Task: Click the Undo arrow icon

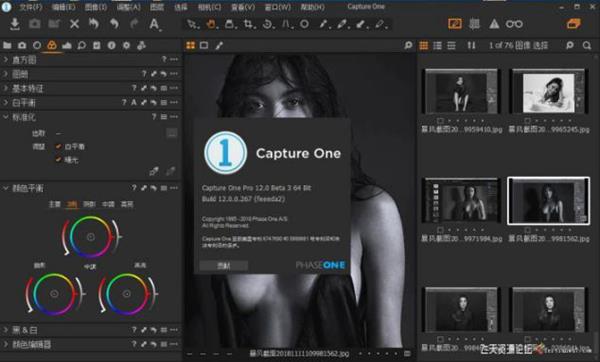Action: tap(114, 24)
